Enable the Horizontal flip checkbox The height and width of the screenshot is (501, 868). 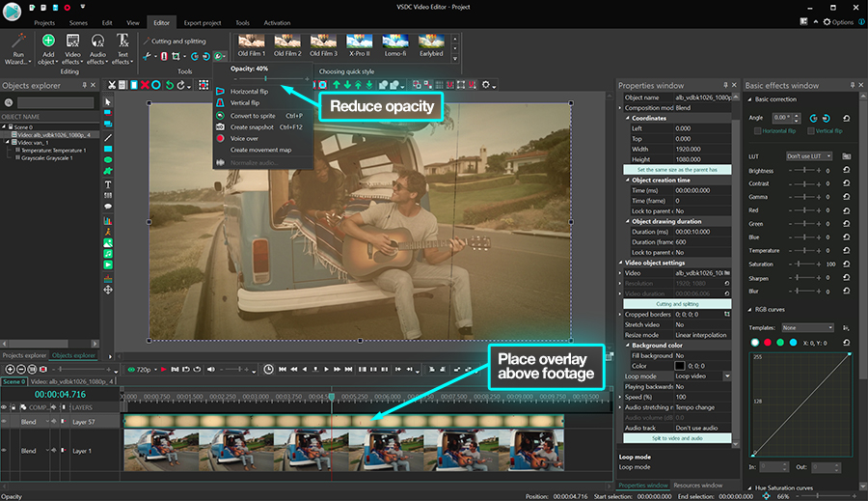[x=757, y=130]
